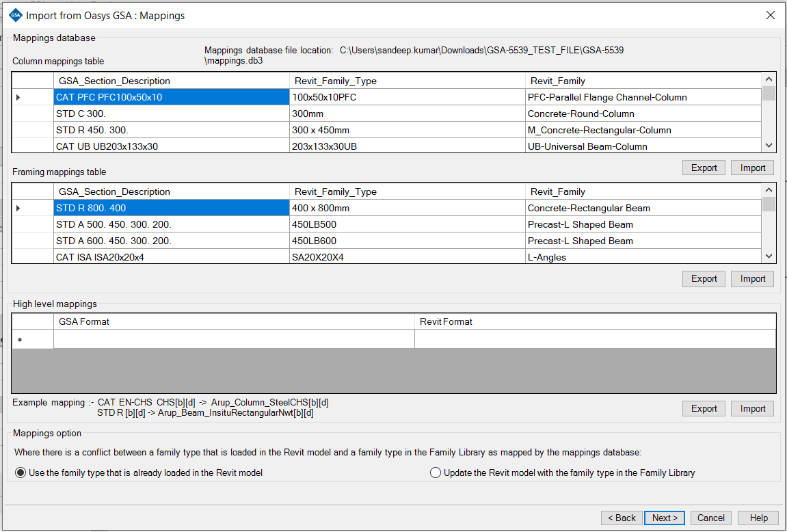Export the high level mappings
The height and width of the screenshot is (532, 787).
pyautogui.click(x=704, y=408)
